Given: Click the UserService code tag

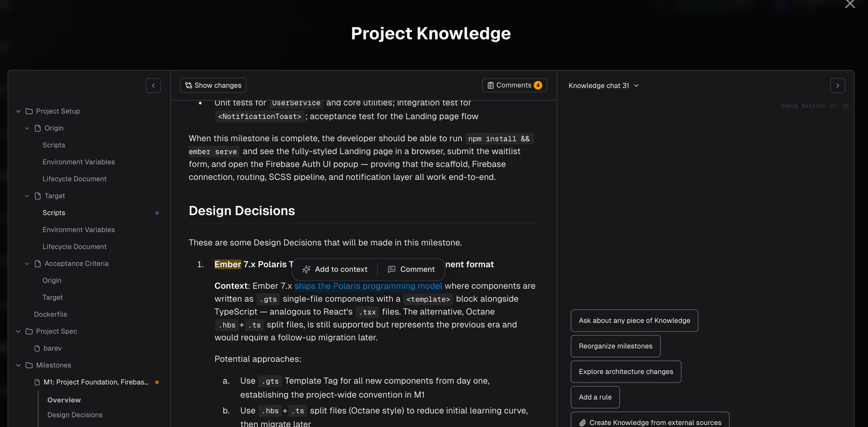Looking at the screenshot, I should point(296,103).
